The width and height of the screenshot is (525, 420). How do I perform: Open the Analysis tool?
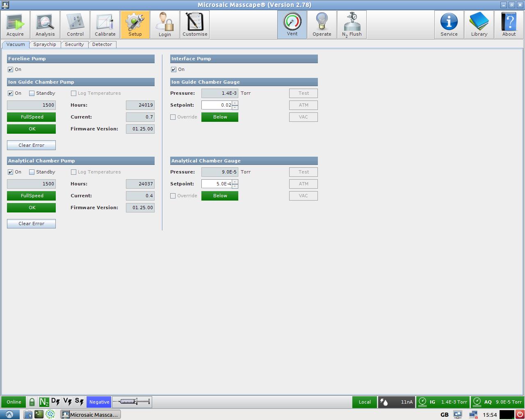point(45,25)
